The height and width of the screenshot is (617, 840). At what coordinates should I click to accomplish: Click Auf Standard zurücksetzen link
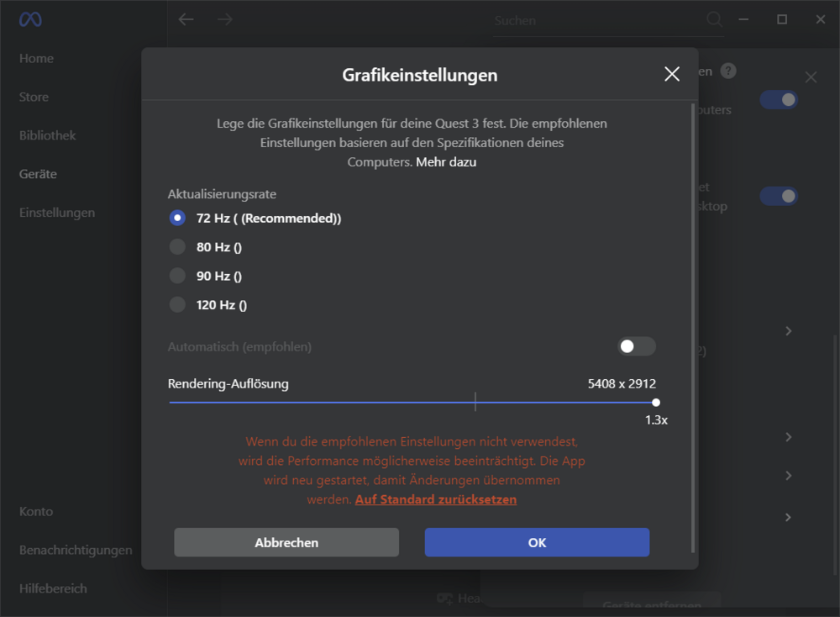tap(435, 499)
